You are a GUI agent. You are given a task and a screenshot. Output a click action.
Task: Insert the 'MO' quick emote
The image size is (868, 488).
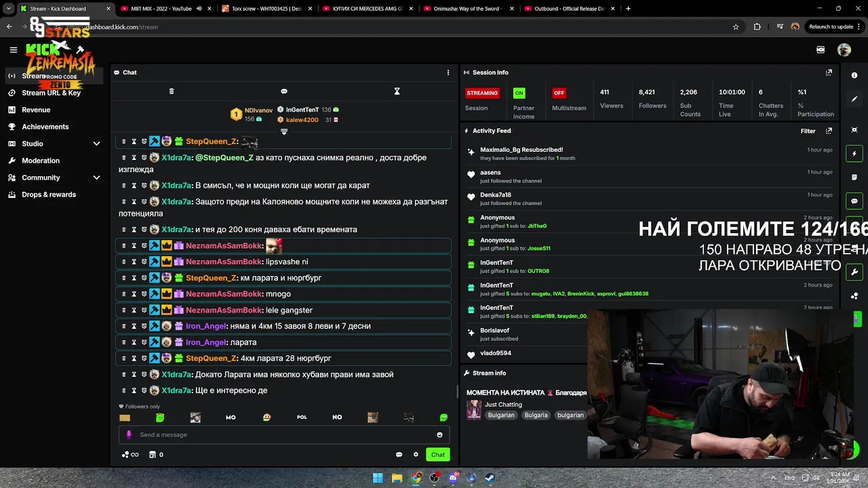pos(231,418)
